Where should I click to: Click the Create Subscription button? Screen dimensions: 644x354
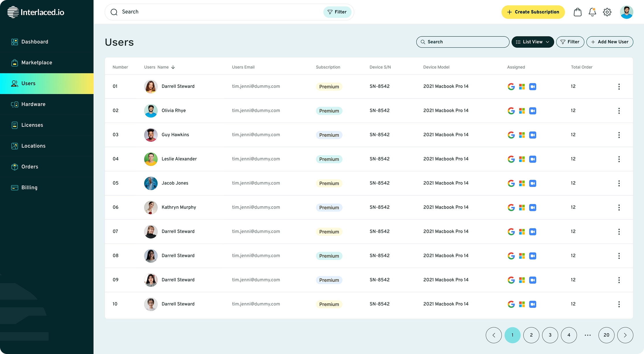tap(533, 12)
